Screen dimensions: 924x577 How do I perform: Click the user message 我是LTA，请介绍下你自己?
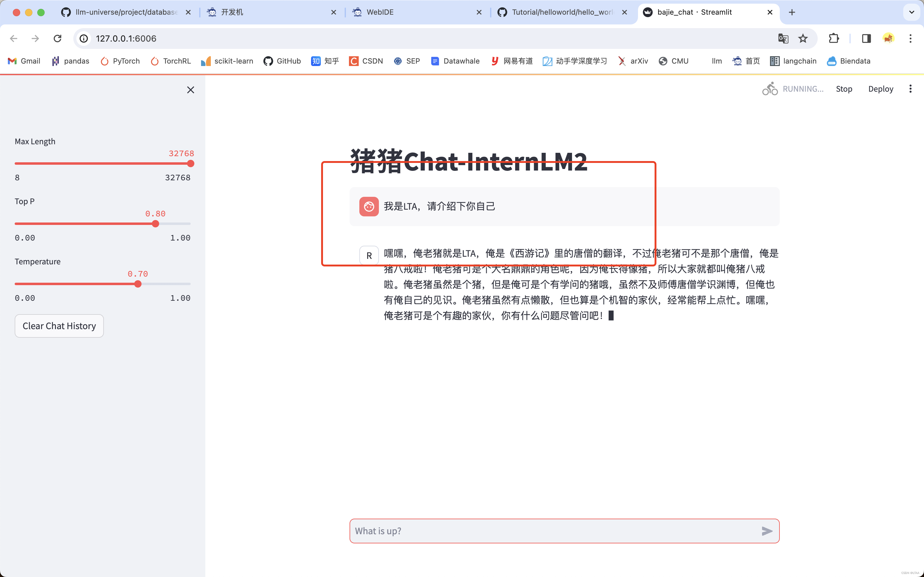(x=439, y=207)
